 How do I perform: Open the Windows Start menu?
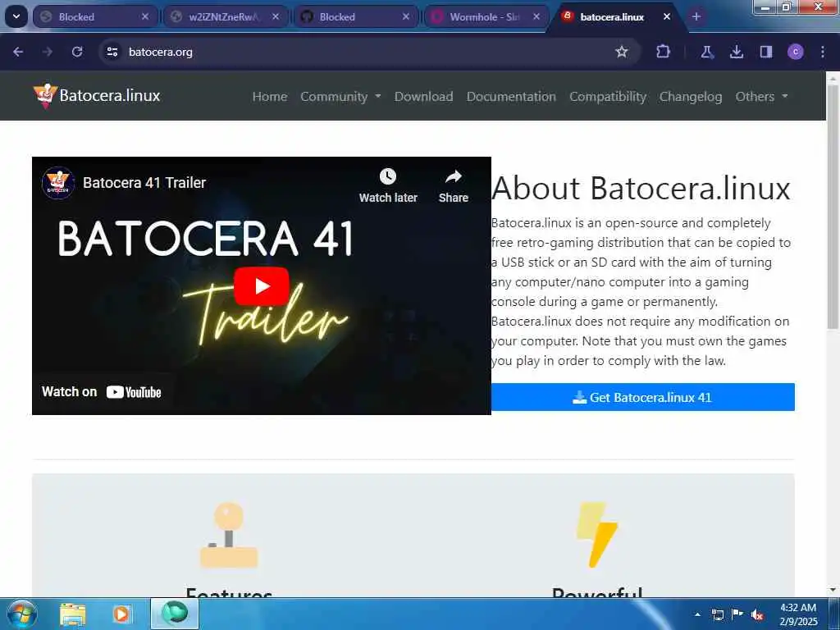coord(22,614)
